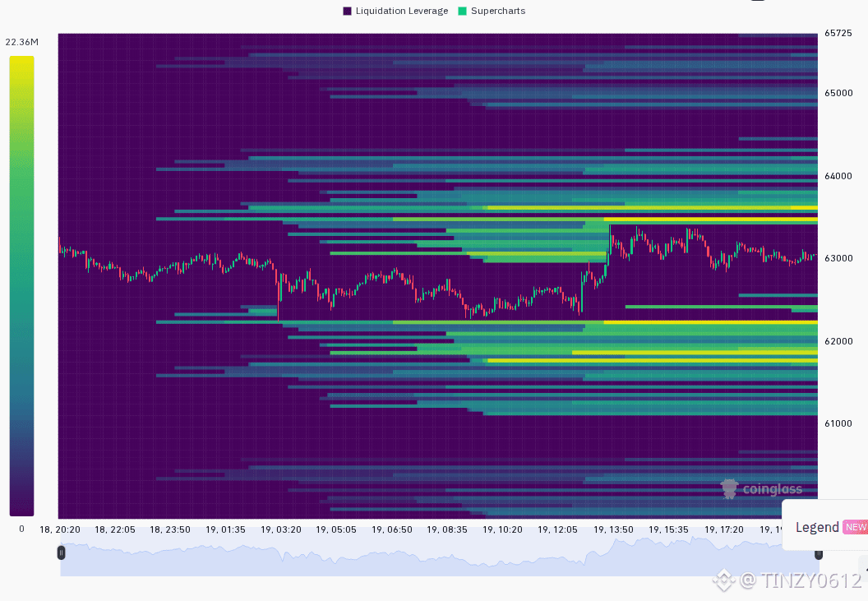The width and height of the screenshot is (868, 601).
Task: Click the 22.36M maximum scale value
Action: (21, 42)
